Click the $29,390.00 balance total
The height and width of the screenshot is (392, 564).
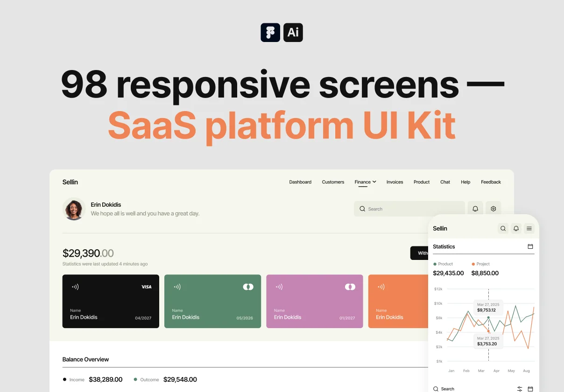(88, 253)
